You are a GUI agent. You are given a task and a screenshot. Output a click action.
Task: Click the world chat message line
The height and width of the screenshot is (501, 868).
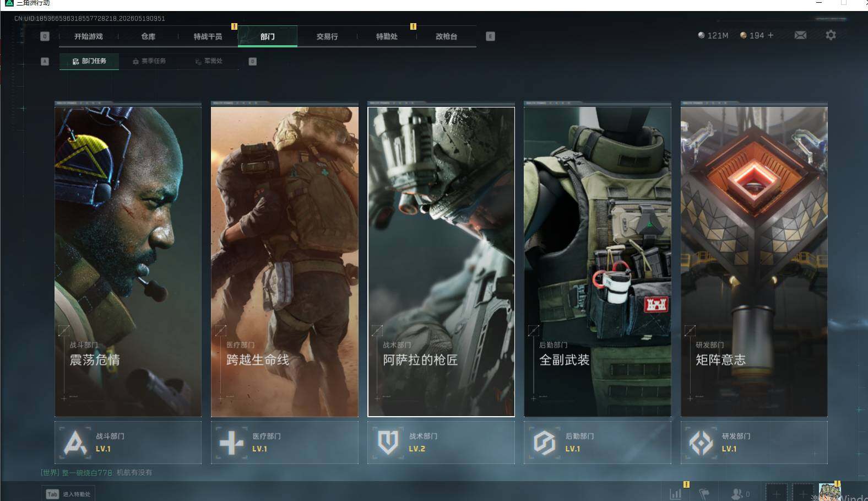[x=96, y=472]
